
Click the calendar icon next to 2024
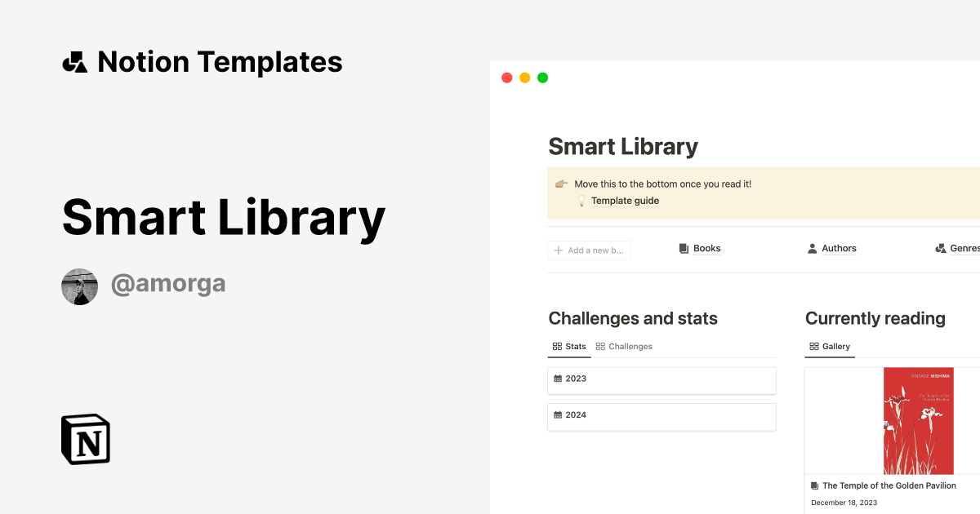click(x=558, y=415)
